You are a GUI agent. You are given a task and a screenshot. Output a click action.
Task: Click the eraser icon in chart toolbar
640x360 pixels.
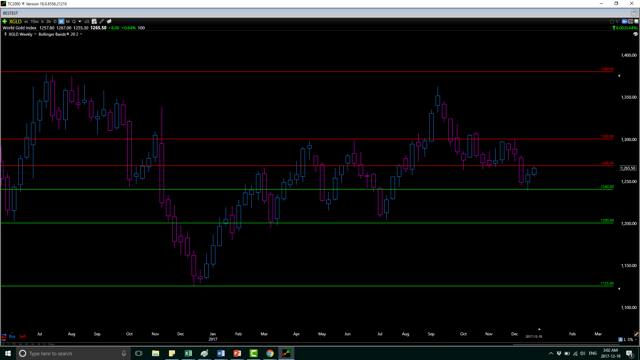[109, 21]
